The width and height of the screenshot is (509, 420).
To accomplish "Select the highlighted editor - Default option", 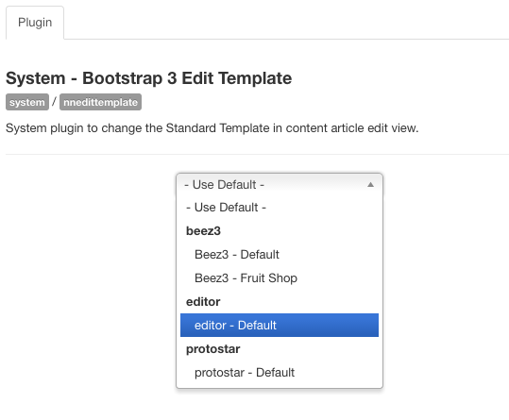I will (x=280, y=326).
